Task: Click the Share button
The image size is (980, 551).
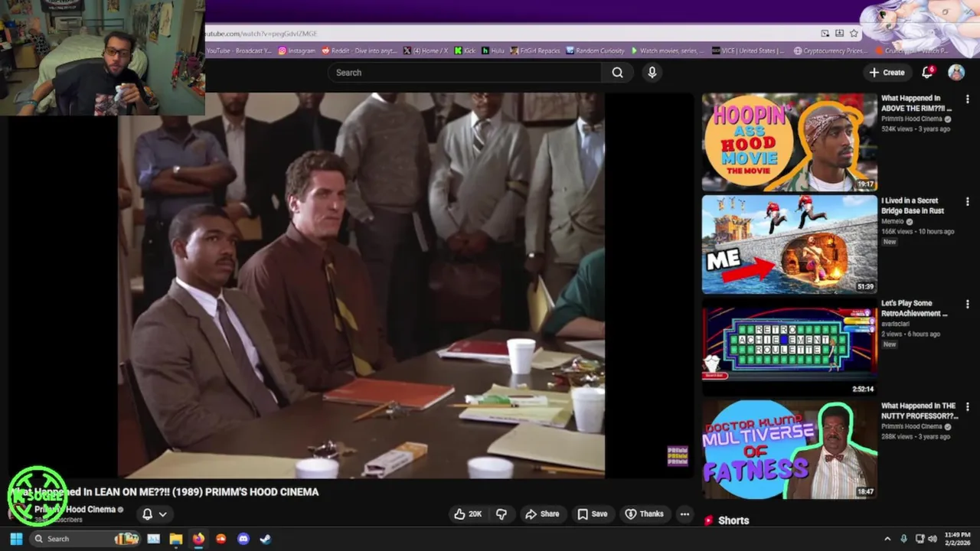Action: 542,514
